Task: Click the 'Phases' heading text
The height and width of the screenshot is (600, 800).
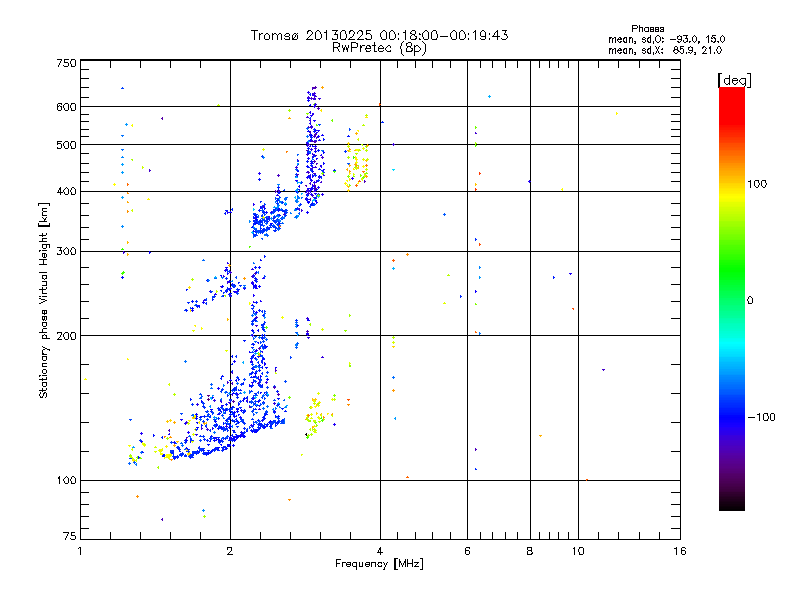Action: point(647,29)
